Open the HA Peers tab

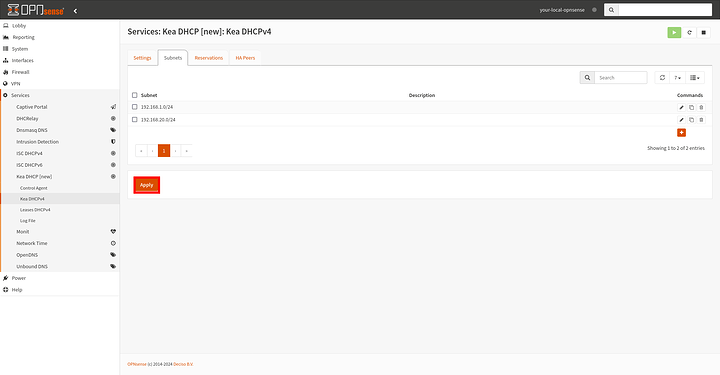(x=245, y=58)
